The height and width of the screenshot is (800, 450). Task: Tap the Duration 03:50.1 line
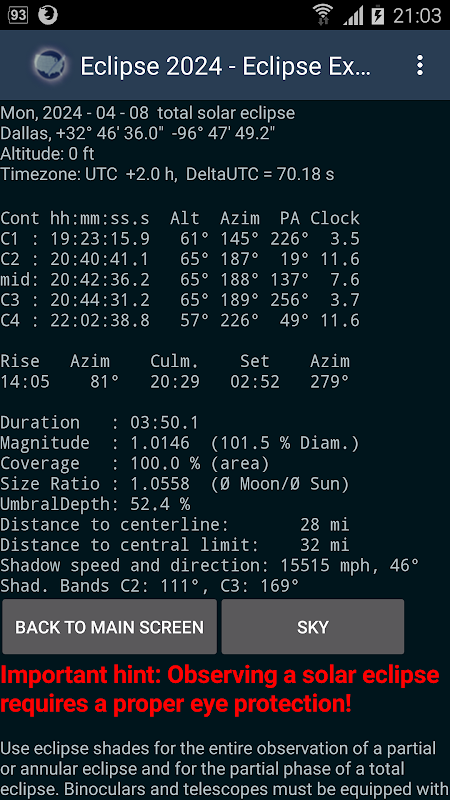pyautogui.click(x=99, y=422)
